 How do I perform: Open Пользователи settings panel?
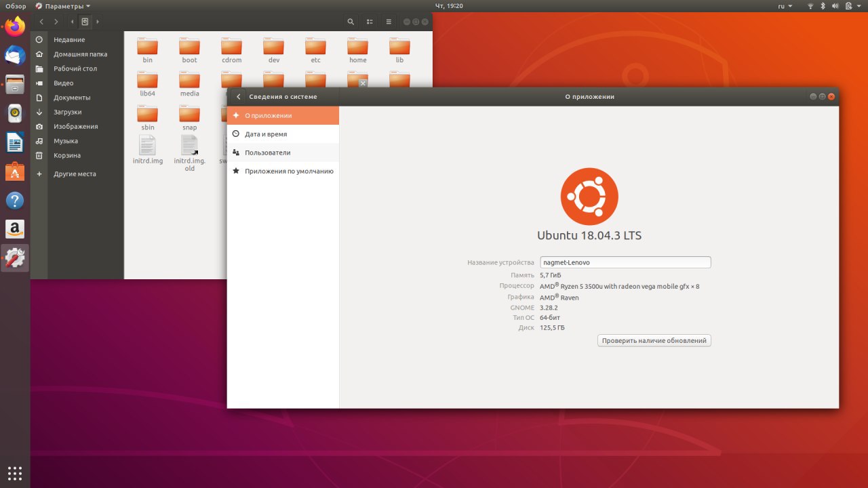point(283,152)
